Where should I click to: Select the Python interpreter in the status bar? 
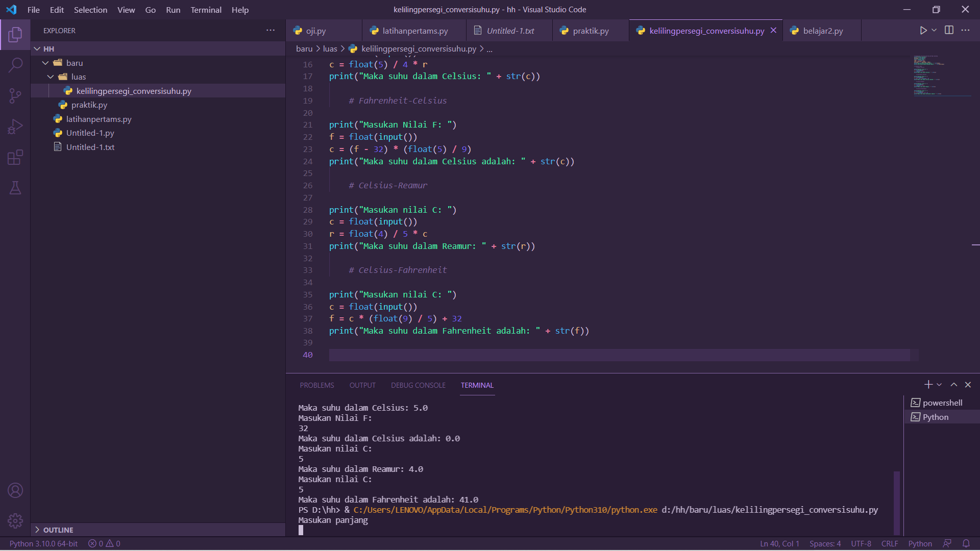43,543
